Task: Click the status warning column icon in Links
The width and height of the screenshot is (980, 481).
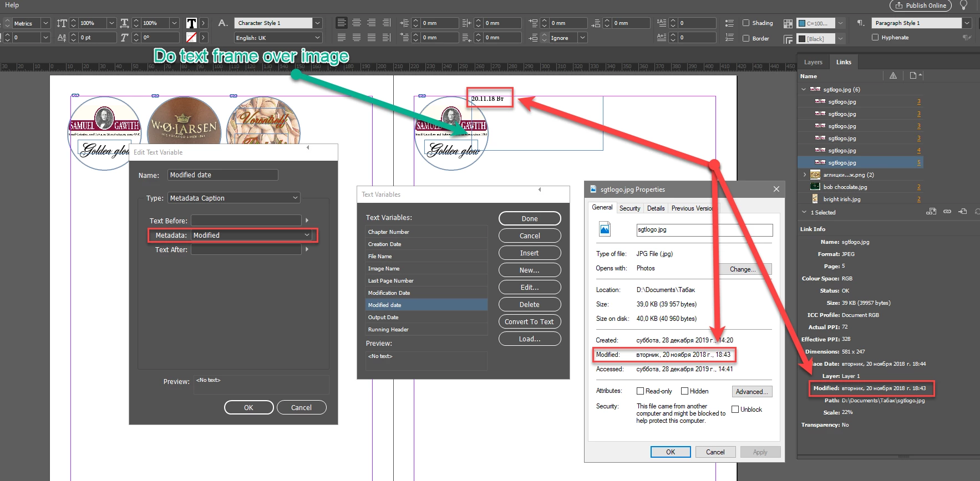Action: (893, 76)
